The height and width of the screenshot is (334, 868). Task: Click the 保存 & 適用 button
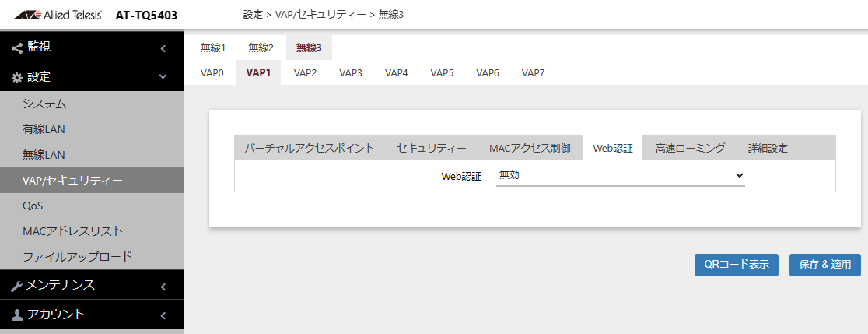[825, 265]
